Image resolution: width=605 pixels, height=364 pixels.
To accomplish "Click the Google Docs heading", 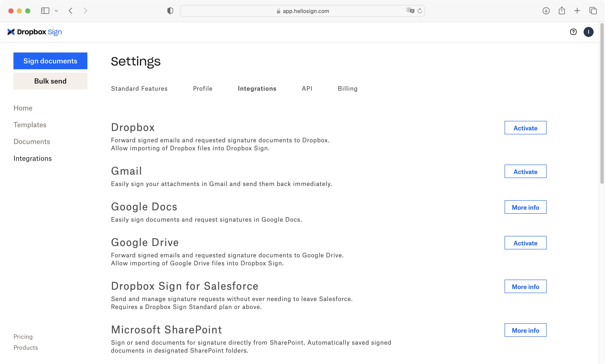I will pos(144,207).
